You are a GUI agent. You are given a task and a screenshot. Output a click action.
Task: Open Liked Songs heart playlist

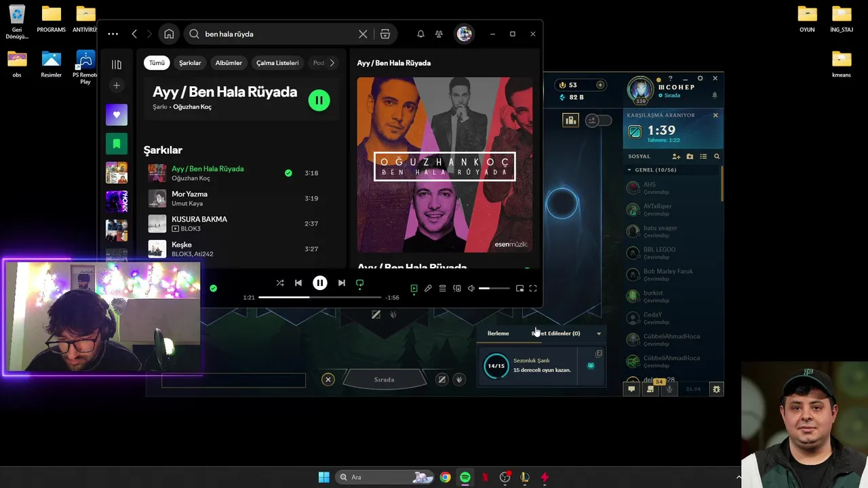pyautogui.click(x=117, y=115)
